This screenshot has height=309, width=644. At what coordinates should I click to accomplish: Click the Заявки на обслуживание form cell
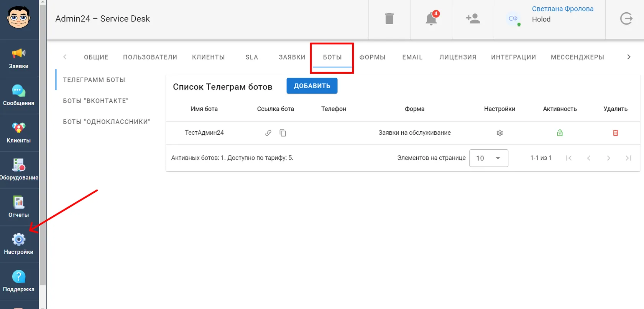[414, 133]
